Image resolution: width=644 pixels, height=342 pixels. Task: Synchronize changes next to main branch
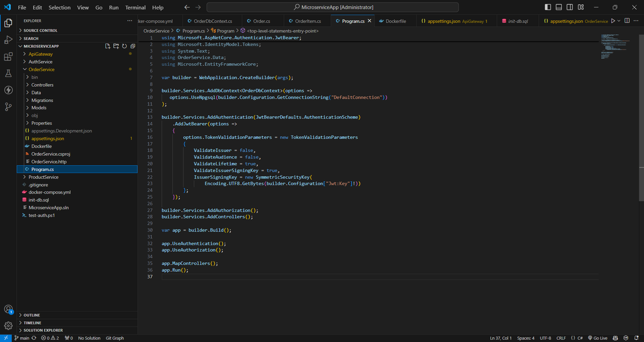[x=34, y=338]
